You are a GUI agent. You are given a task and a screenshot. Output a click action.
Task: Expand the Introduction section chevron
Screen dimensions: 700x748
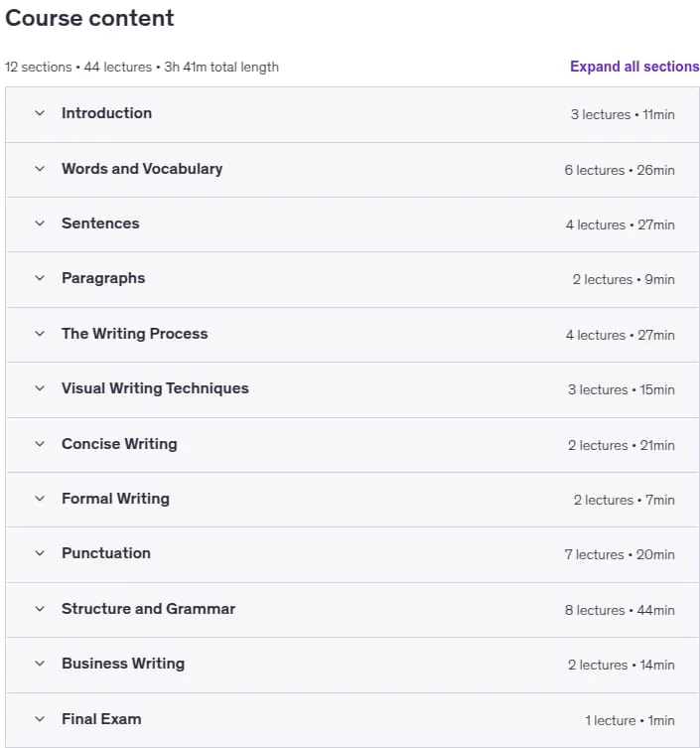(40, 113)
